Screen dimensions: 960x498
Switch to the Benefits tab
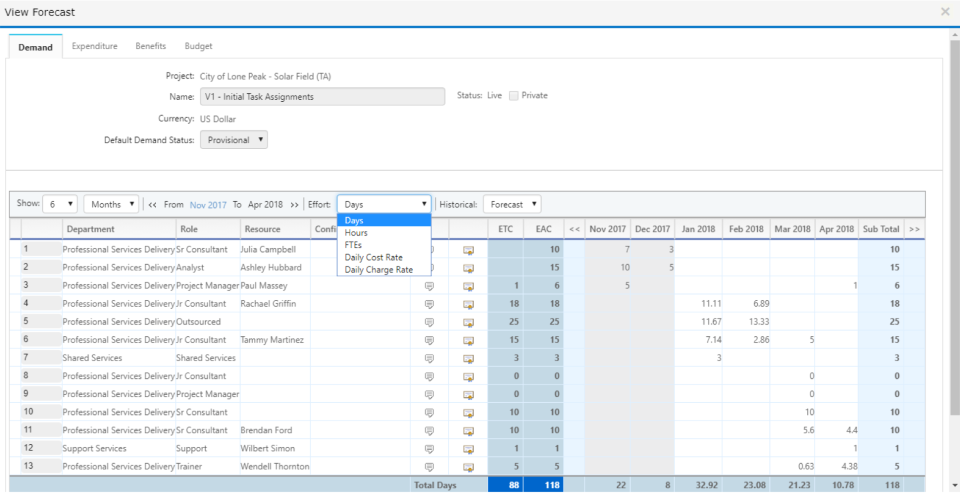tap(151, 46)
